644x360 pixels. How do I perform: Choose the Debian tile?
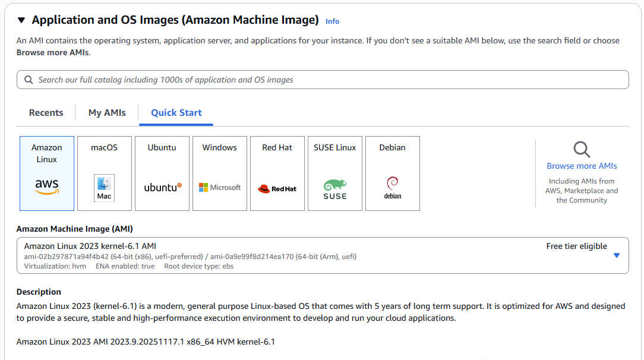pyautogui.click(x=393, y=173)
